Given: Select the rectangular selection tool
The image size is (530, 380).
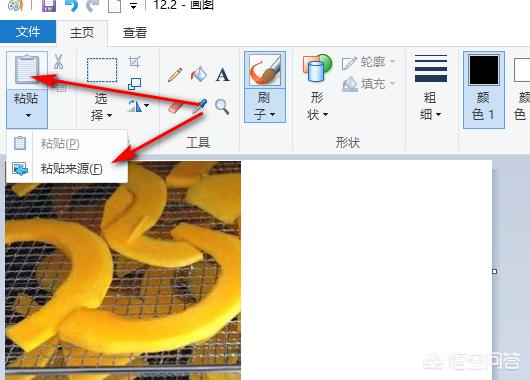Looking at the screenshot, I should (102, 70).
